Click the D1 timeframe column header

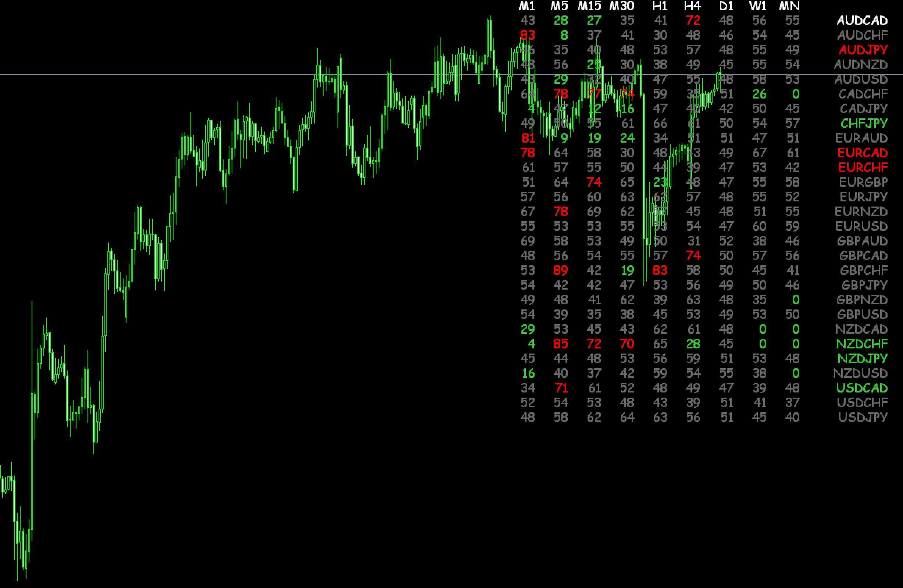(x=726, y=6)
